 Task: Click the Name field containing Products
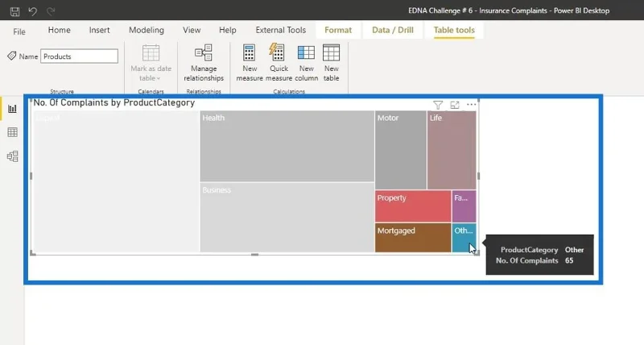[x=79, y=56]
